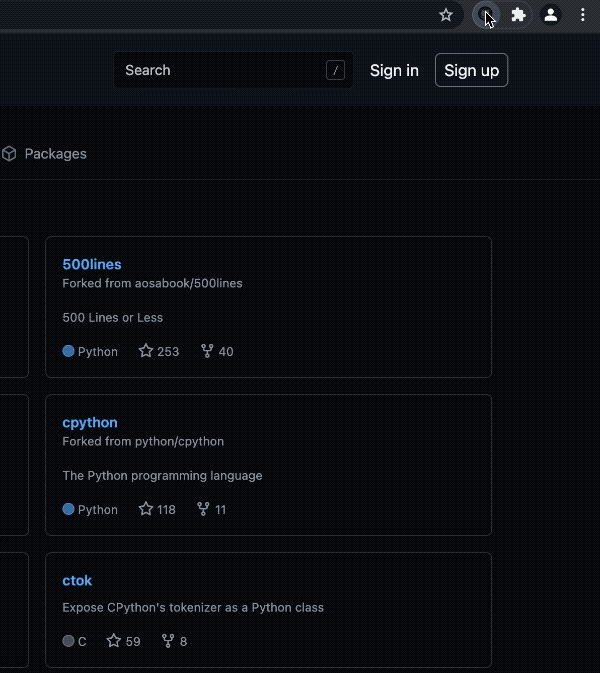Click the 253 stars count on 500lines
The image size is (600, 673).
pos(168,352)
